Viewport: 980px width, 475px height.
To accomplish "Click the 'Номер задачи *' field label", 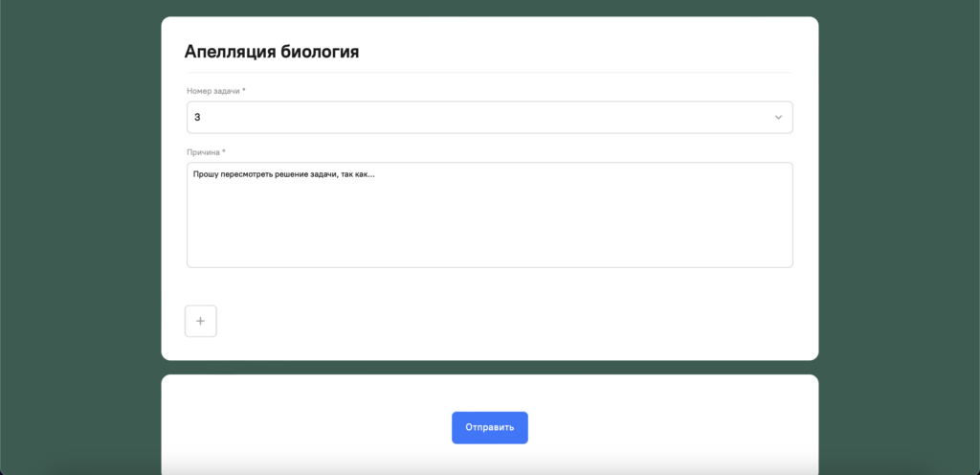I will (x=215, y=91).
